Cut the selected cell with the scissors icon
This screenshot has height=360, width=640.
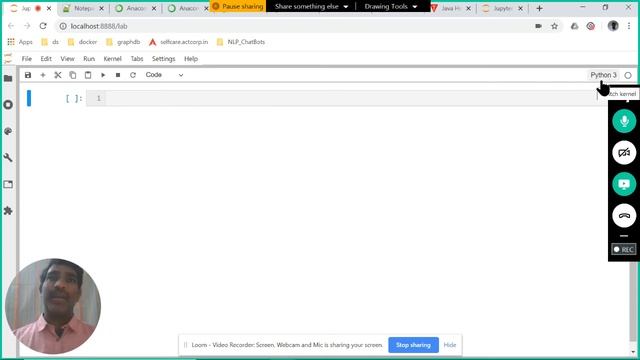coord(58,75)
